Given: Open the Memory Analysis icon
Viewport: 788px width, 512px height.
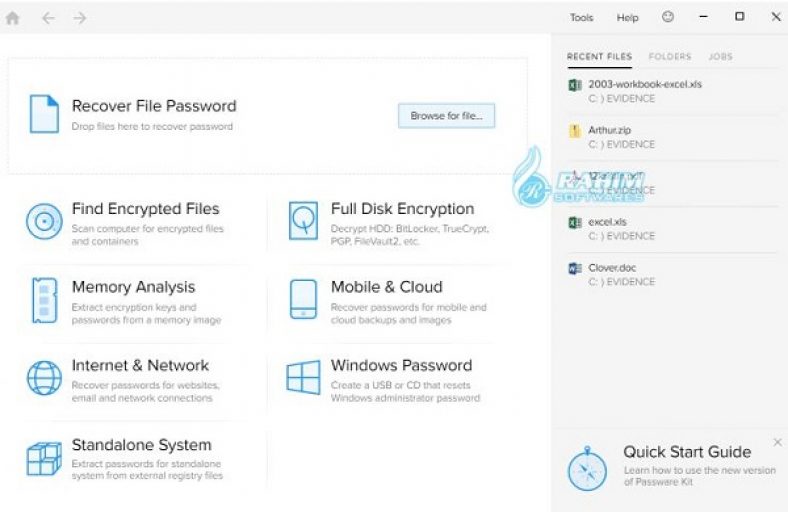Looking at the screenshot, I should coord(43,298).
